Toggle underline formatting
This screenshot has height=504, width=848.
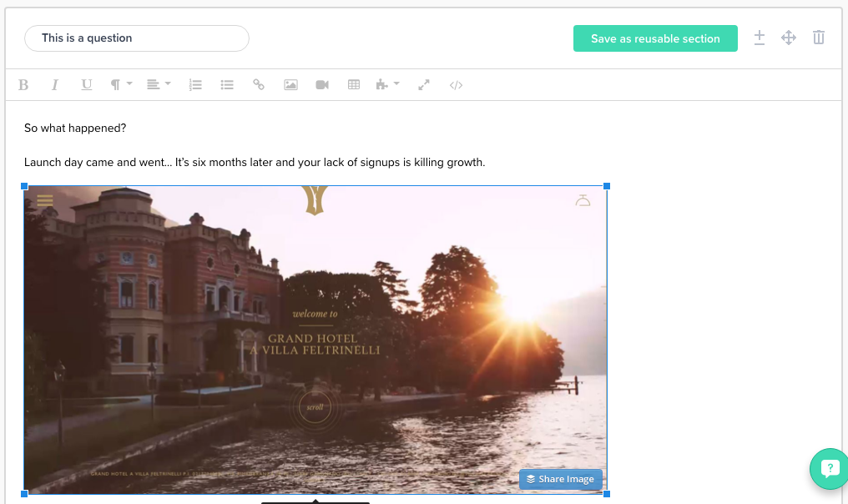coord(86,85)
